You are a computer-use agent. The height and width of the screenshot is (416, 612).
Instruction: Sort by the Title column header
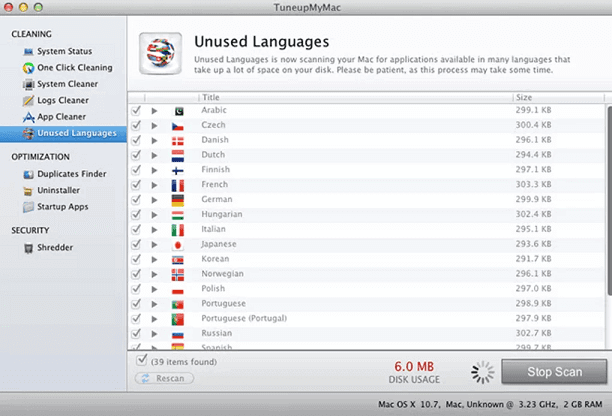tap(356, 97)
